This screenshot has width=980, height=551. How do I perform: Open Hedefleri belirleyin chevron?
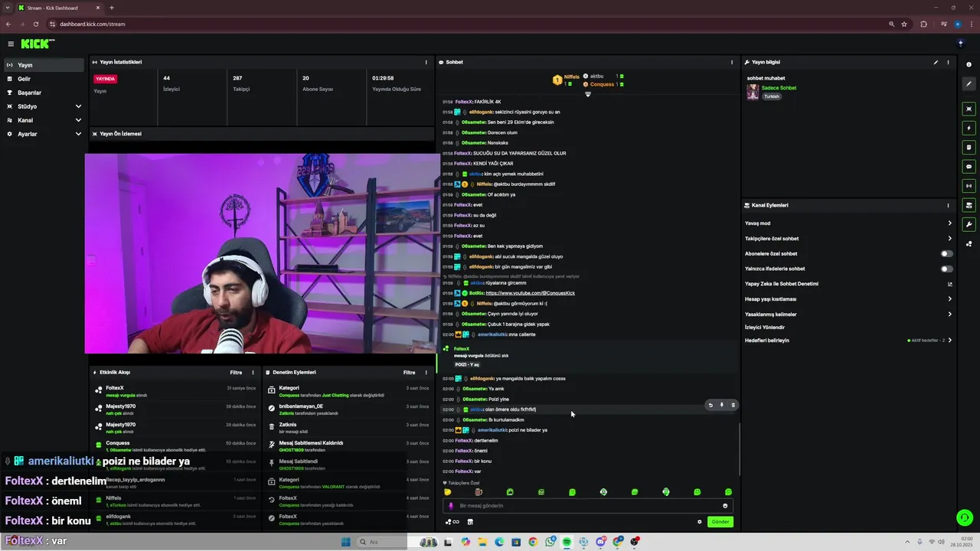click(949, 340)
